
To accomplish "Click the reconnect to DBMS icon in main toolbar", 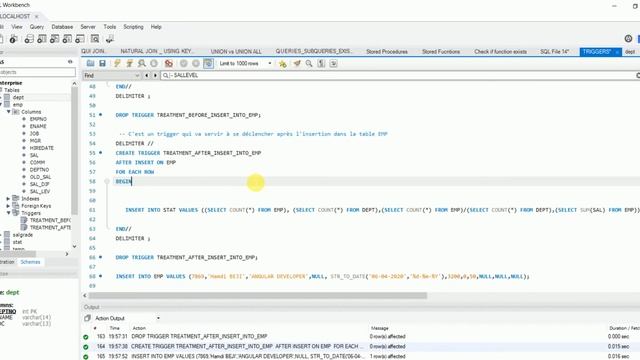I will [x=109, y=39].
